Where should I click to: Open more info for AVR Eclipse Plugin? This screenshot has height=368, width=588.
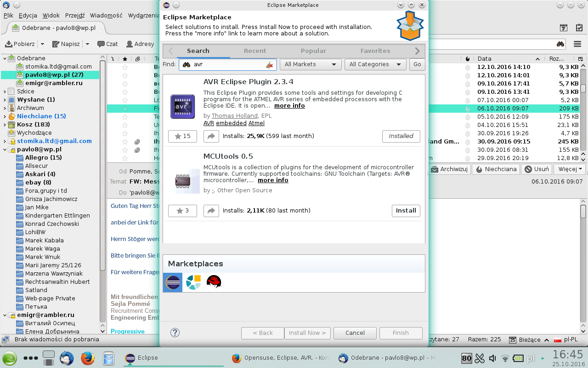point(289,106)
